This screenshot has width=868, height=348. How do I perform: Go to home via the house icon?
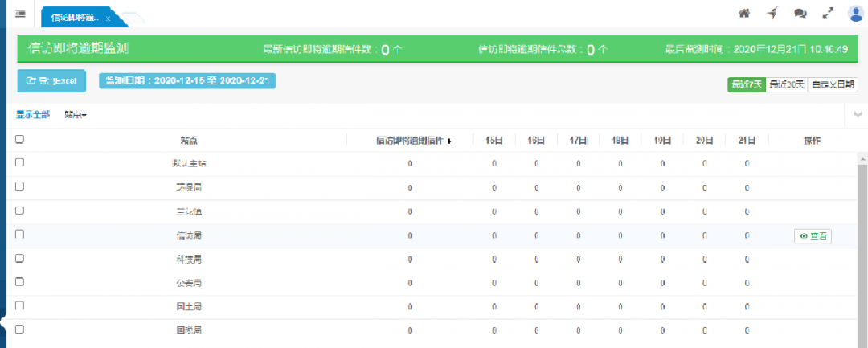743,13
